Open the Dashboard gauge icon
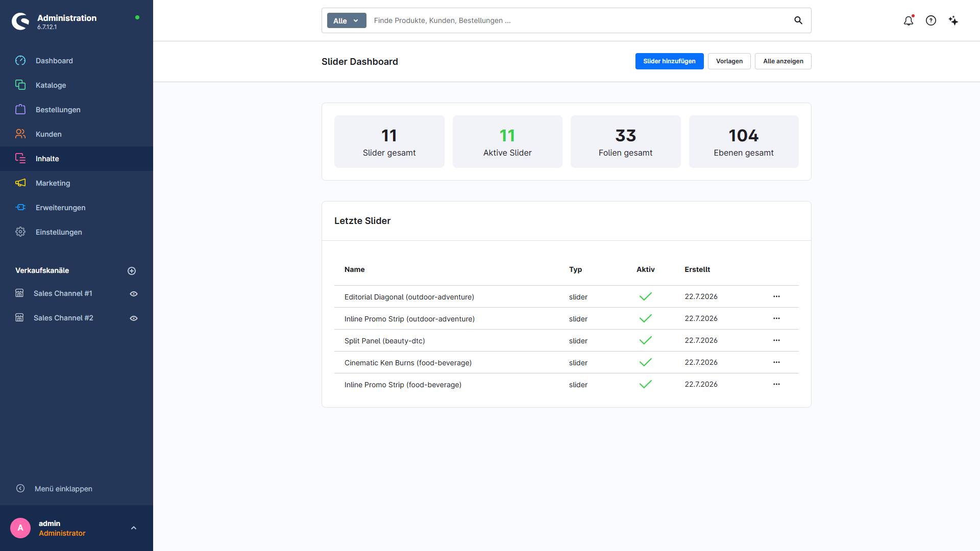This screenshot has width=980, height=551. (20, 61)
